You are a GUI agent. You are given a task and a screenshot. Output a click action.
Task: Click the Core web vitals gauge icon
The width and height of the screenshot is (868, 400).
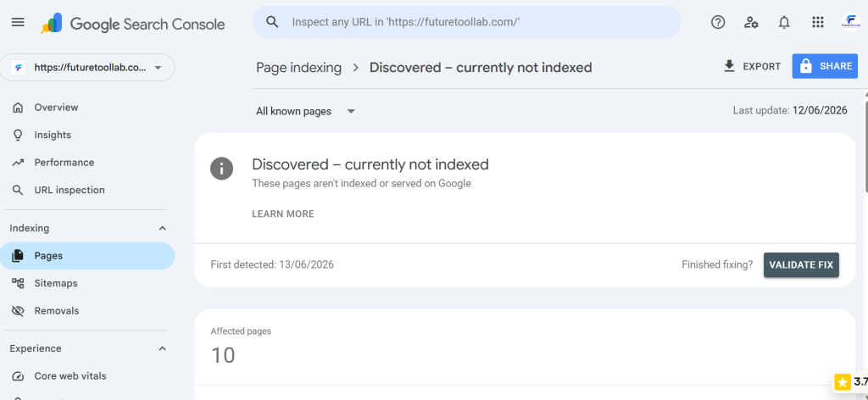click(x=19, y=376)
